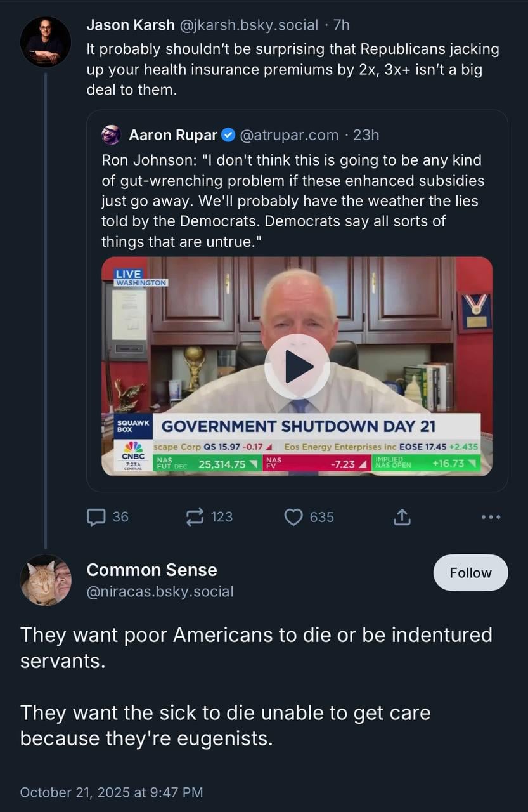Click the Common Sense cat avatar
Image resolution: width=528 pixels, height=812 pixels.
[x=46, y=580]
